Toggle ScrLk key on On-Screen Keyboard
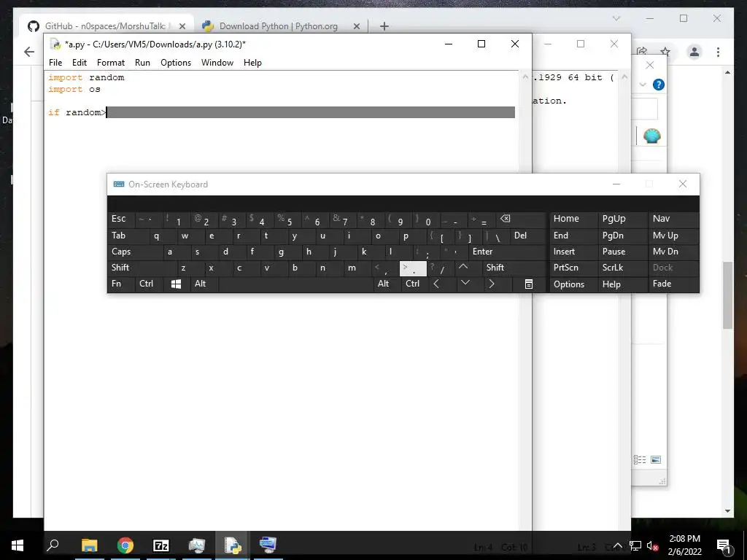 (622, 268)
